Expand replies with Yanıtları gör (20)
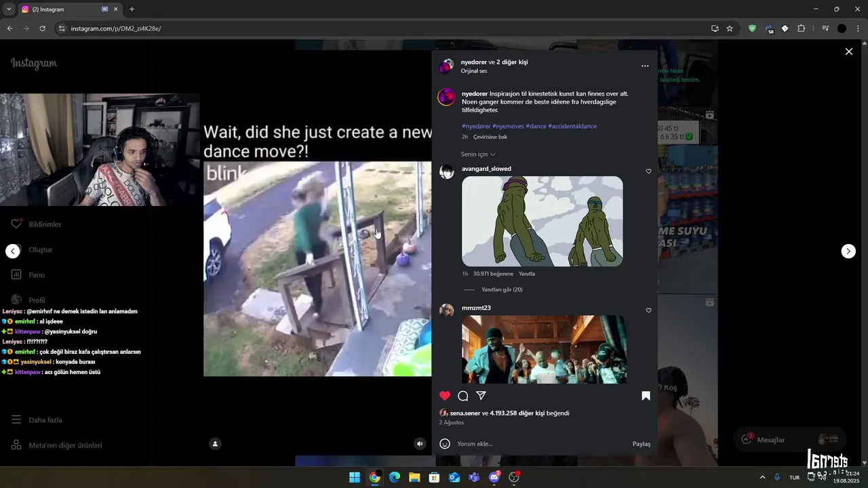Screen dimensions: 868x488 pos(502,289)
